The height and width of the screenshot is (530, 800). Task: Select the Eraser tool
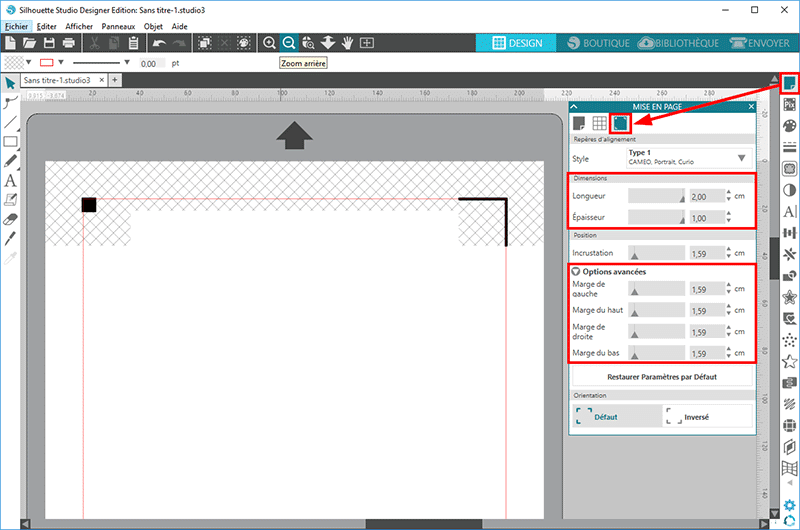coord(10,219)
